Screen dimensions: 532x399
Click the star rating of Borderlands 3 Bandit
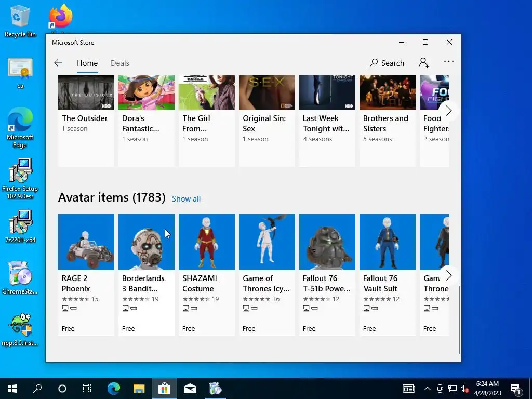[x=136, y=299]
